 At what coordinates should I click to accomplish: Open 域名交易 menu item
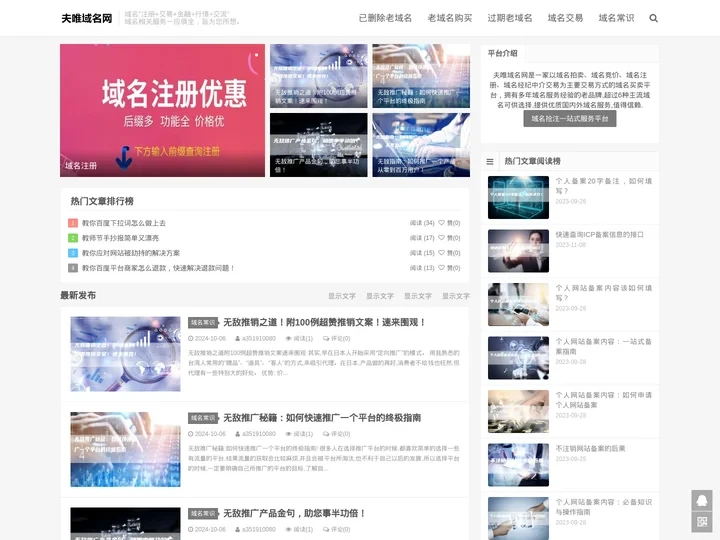click(x=565, y=18)
